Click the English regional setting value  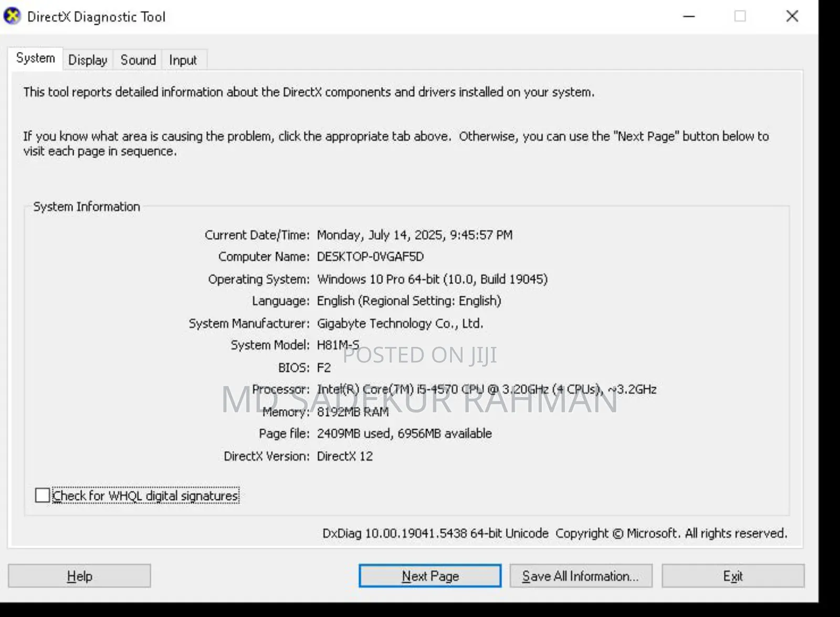click(409, 301)
